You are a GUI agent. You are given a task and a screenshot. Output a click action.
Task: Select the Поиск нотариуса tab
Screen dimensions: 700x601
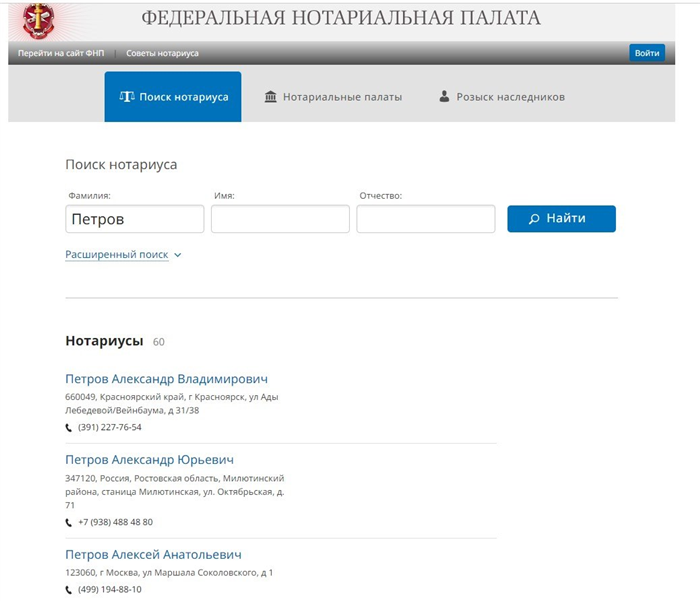point(173,96)
